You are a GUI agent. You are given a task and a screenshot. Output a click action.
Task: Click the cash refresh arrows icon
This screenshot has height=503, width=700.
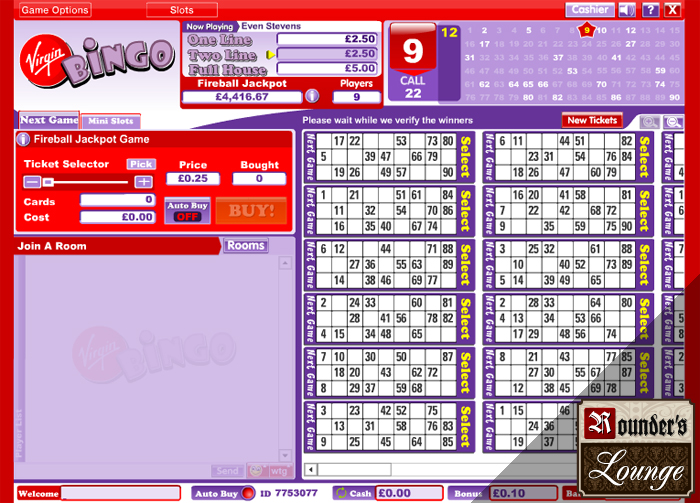pos(342,493)
